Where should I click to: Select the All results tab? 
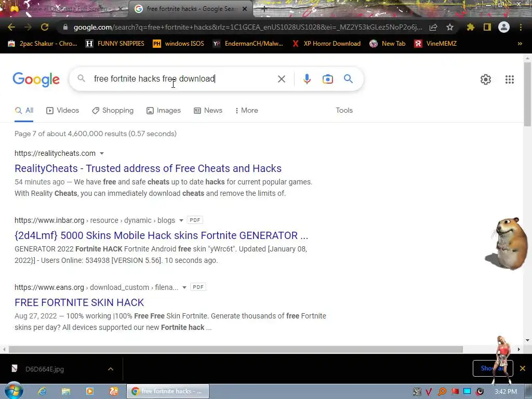click(24, 110)
